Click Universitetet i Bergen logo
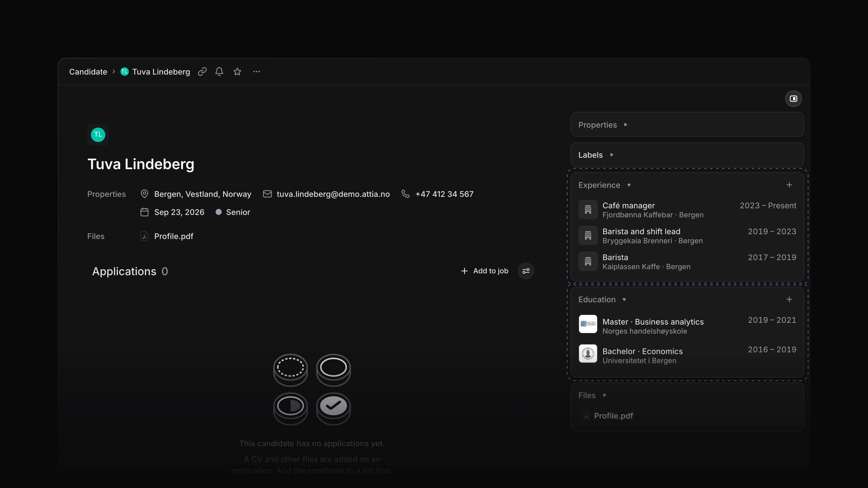 (588, 354)
